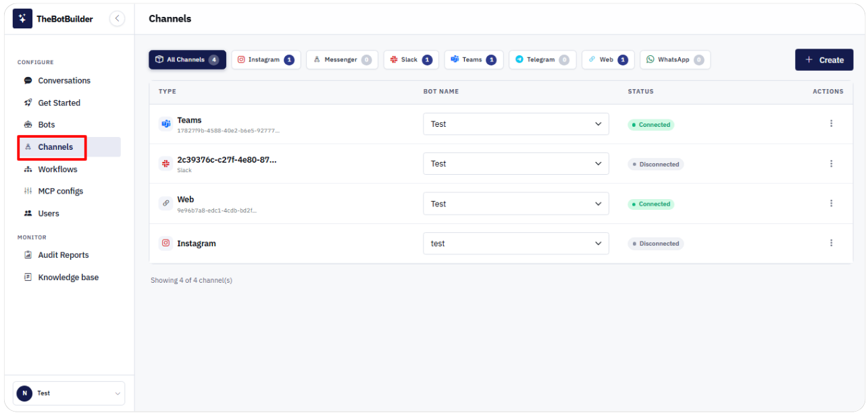Click the Slack icon in the table row

click(165, 163)
